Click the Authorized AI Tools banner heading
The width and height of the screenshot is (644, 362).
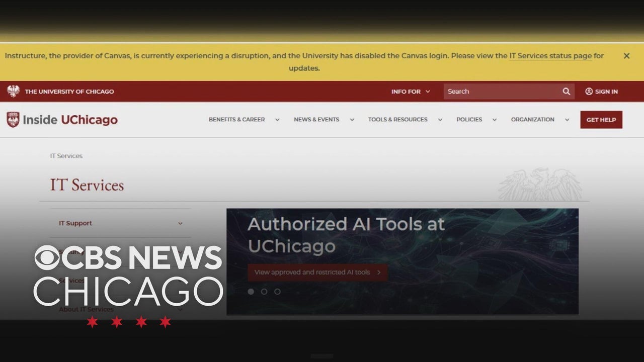tap(346, 235)
